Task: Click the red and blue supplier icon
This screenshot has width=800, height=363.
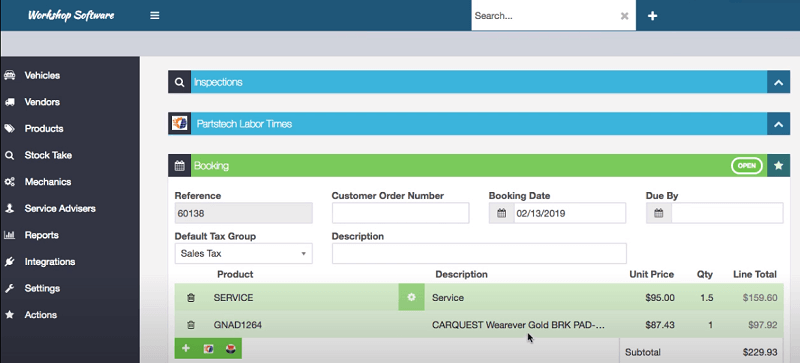Action: [x=231, y=349]
